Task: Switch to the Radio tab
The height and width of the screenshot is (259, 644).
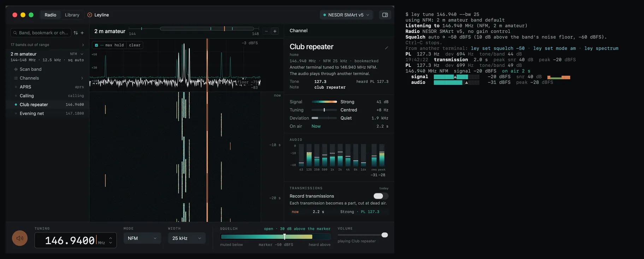Action: 50,15
